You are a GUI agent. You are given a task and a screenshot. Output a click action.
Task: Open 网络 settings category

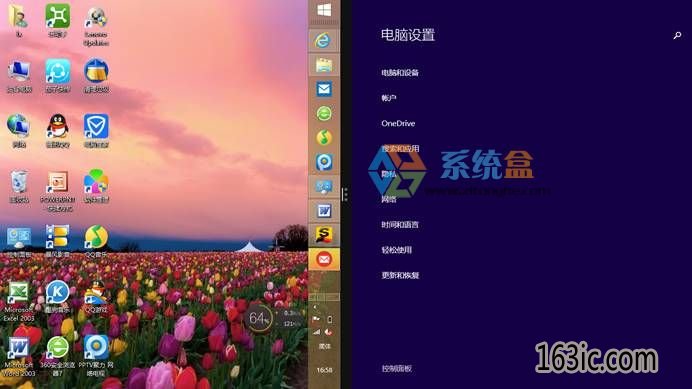point(389,199)
